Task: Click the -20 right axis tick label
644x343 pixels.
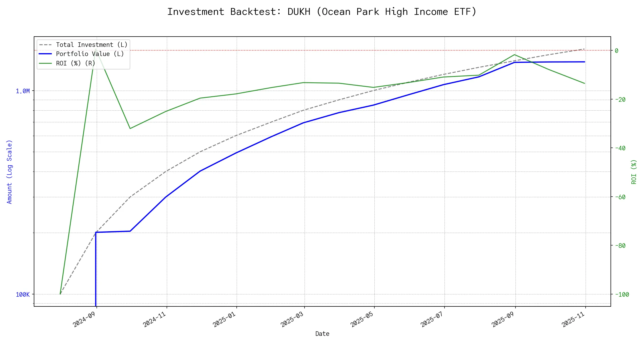Action: tap(620, 99)
